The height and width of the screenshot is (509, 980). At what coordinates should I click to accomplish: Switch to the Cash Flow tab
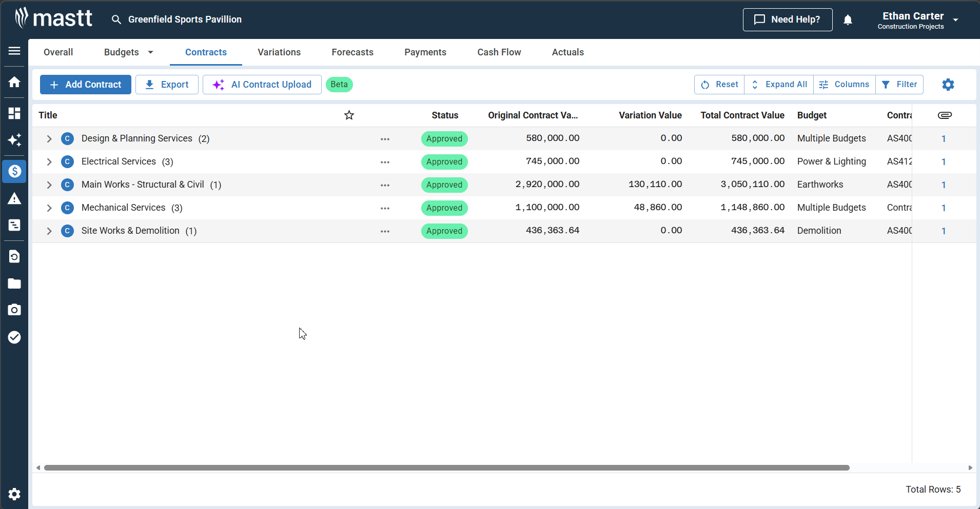pyautogui.click(x=499, y=52)
